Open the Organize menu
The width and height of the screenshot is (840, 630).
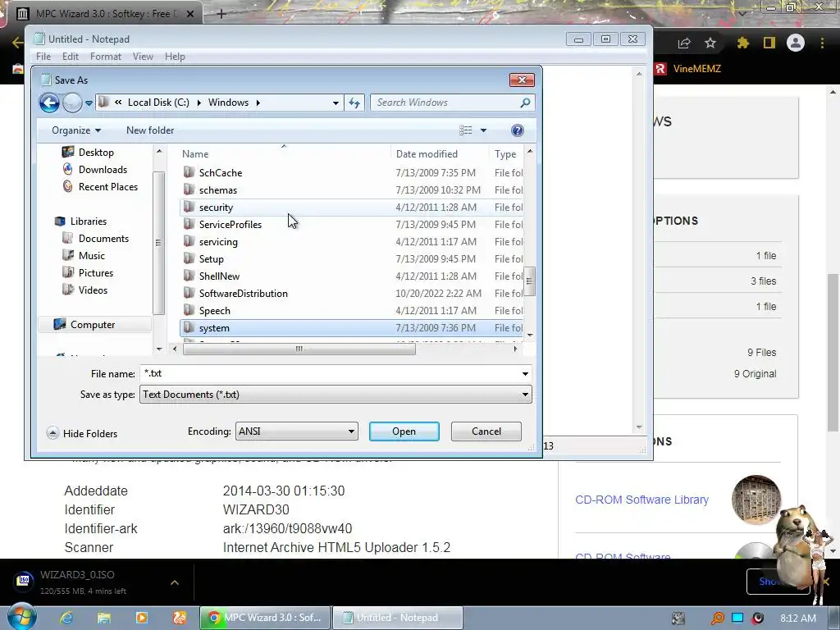76,130
